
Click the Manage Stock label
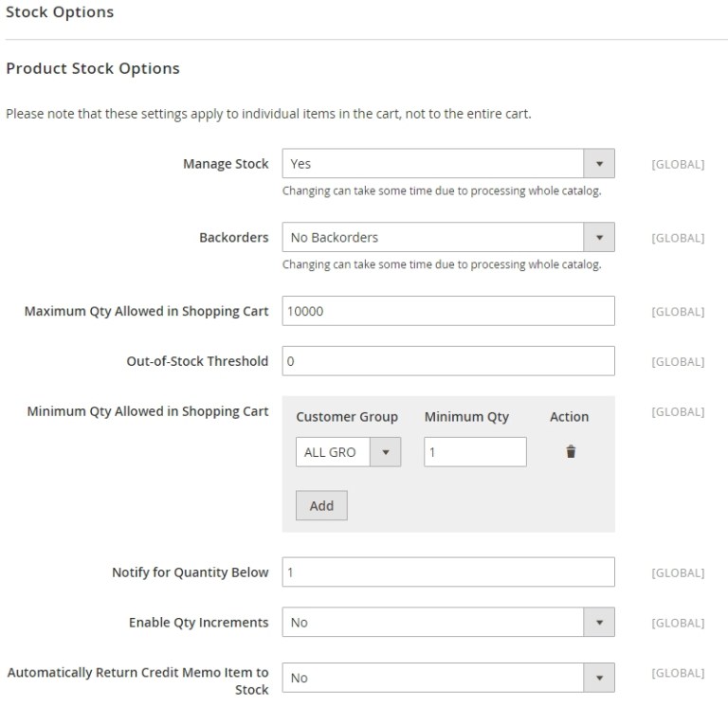pos(226,164)
